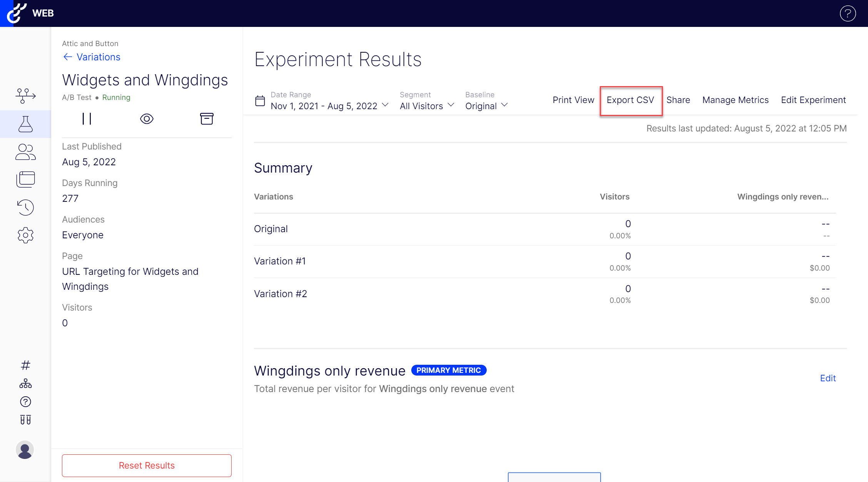The image size is (868, 482).
Task: Click the hashtag icon in lower sidebar
Action: pos(25,365)
